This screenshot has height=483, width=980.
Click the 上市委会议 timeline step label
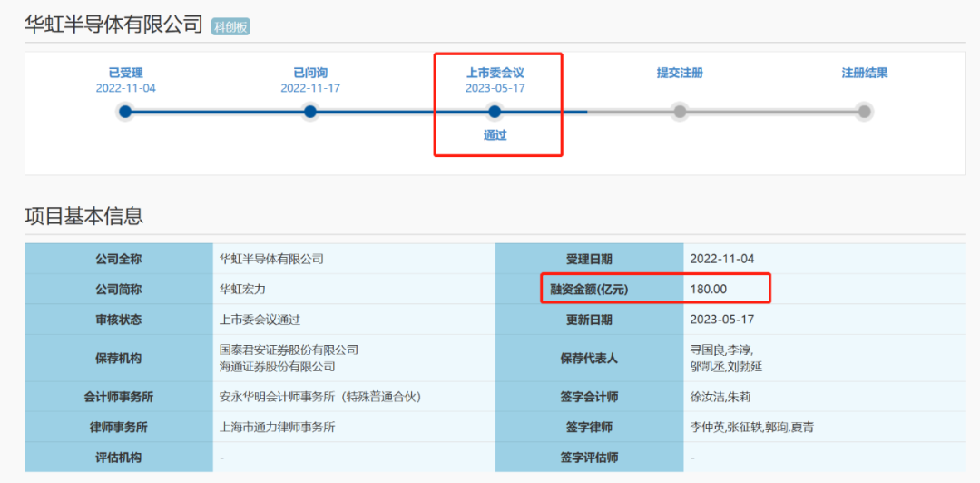495,74
